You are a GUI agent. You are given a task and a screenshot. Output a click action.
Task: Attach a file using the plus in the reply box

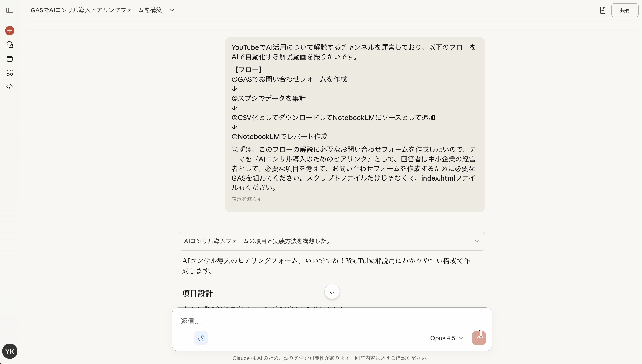tap(186, 338)
